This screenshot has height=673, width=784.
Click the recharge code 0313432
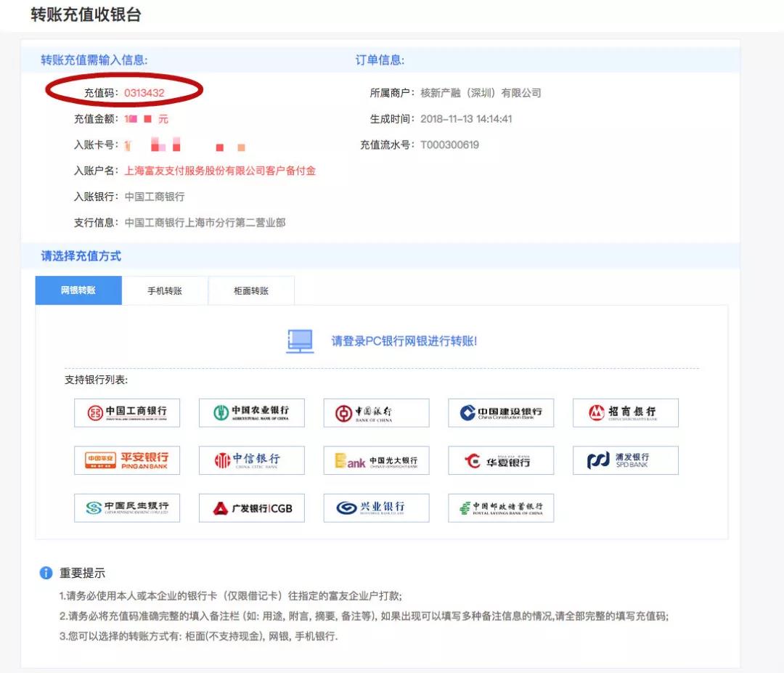click(x=144, y=93)
